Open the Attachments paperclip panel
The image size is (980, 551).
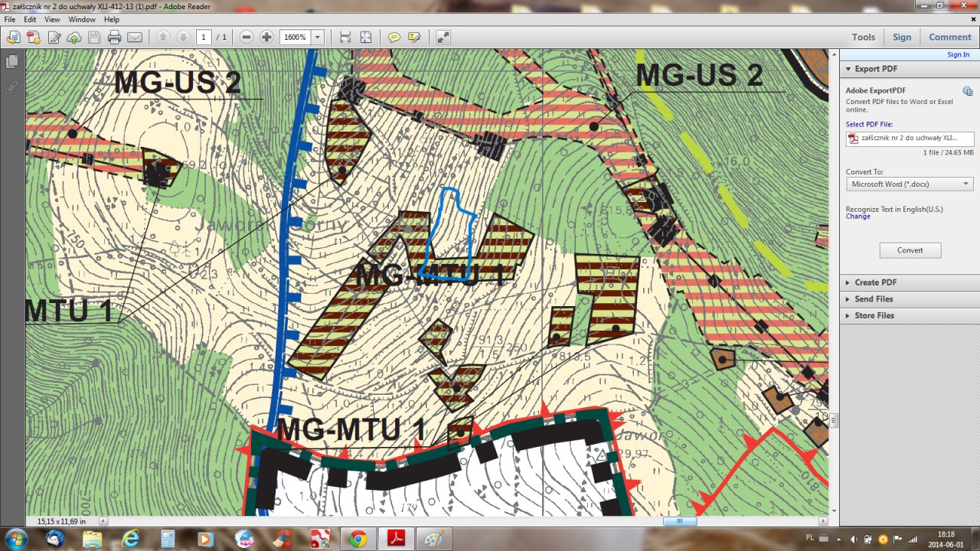(x=11, y=88)
